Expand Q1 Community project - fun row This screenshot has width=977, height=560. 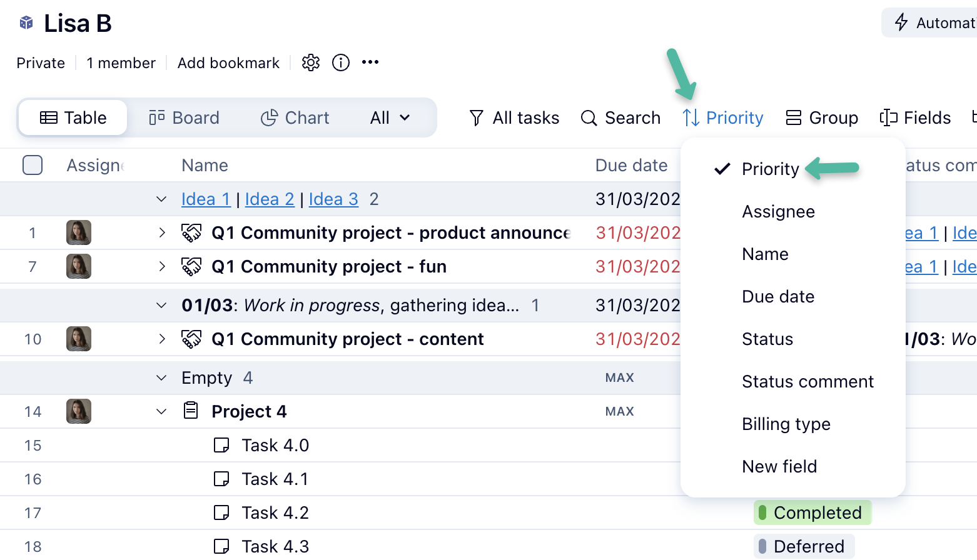pos(162,267)
